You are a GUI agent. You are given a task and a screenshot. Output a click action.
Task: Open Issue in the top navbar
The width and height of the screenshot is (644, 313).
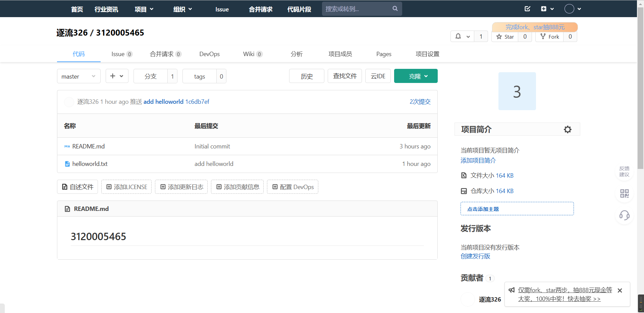[x=222, y=9]
